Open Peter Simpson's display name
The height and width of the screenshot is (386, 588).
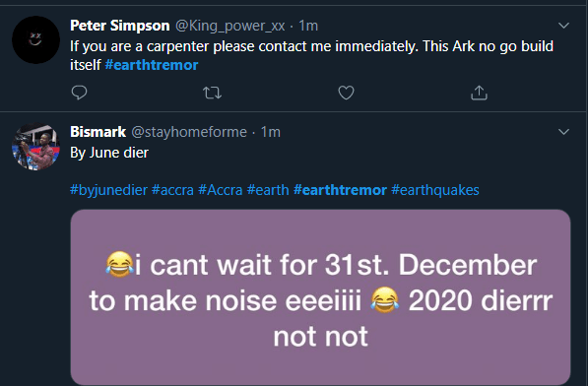(120, 26)
